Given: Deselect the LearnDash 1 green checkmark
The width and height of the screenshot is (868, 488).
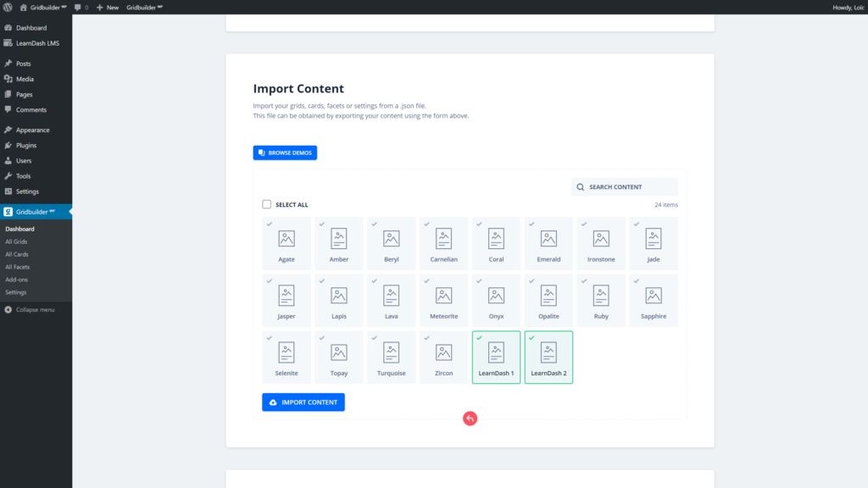Looking at the screenshot, I should (x=480, y=338).
